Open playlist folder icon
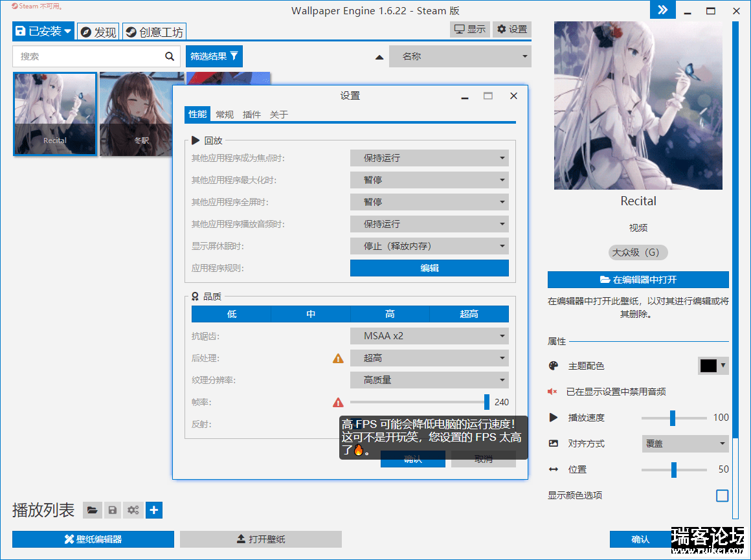751x560 pixels. click(x=93, y=510)
